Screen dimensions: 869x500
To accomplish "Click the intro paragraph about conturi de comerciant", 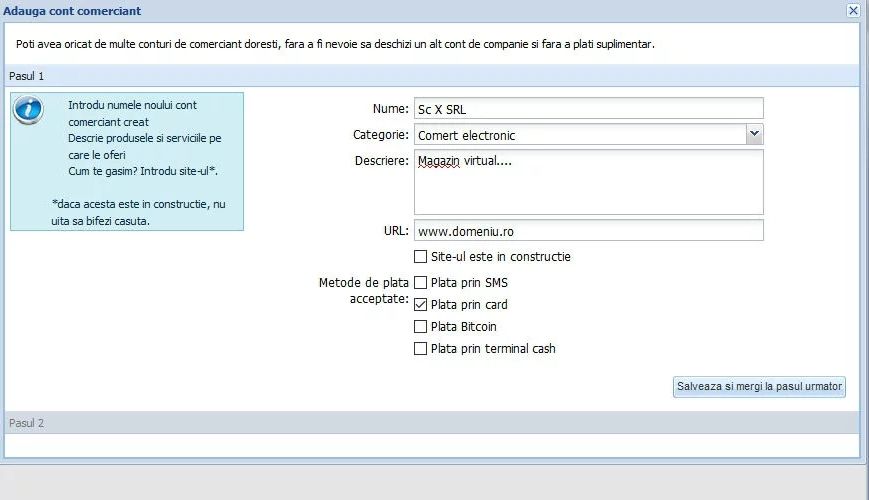I will click(336, 45).
